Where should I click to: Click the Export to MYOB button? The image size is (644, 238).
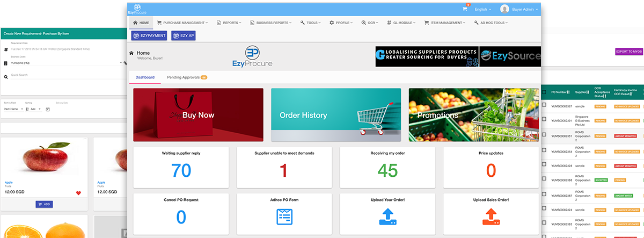click(629, 52)
